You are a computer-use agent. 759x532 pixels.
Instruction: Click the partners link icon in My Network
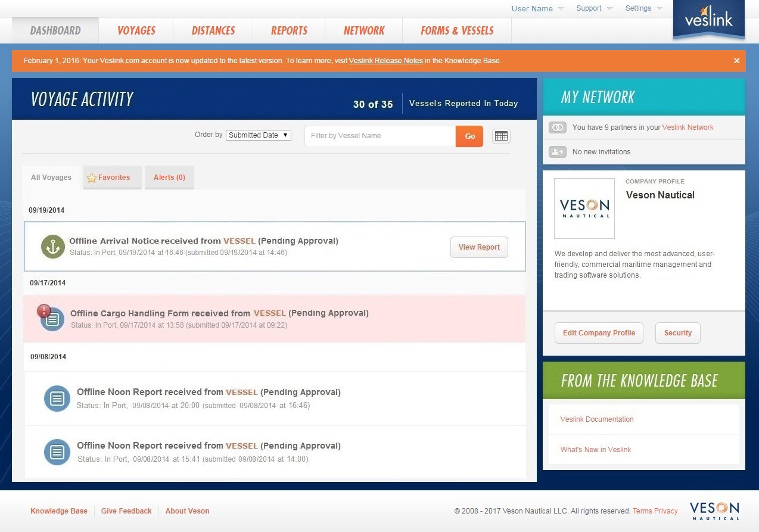tap(557, 127)
